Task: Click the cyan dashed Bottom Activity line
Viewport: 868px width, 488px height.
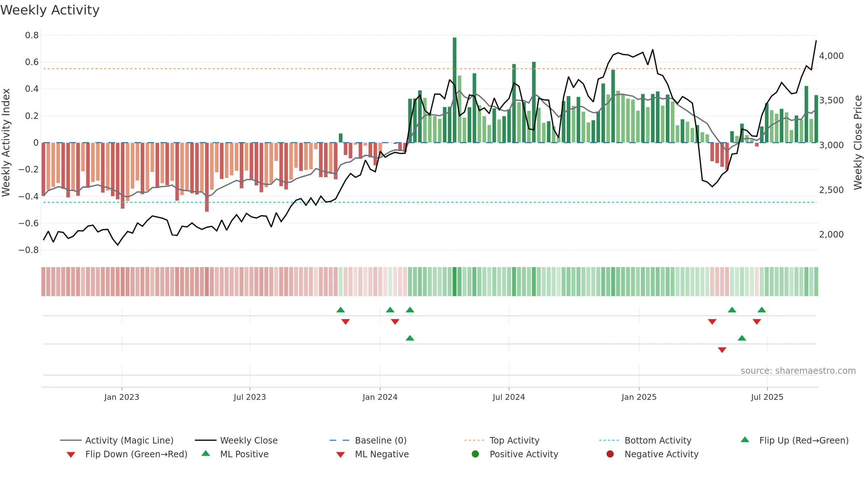Action: 430,202
